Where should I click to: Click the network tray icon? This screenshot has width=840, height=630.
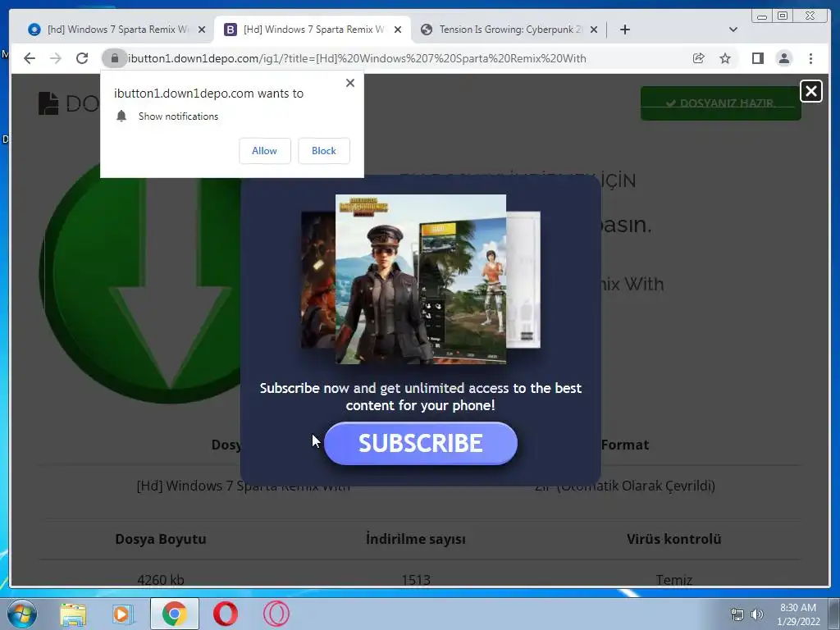[x=737, y=614]
